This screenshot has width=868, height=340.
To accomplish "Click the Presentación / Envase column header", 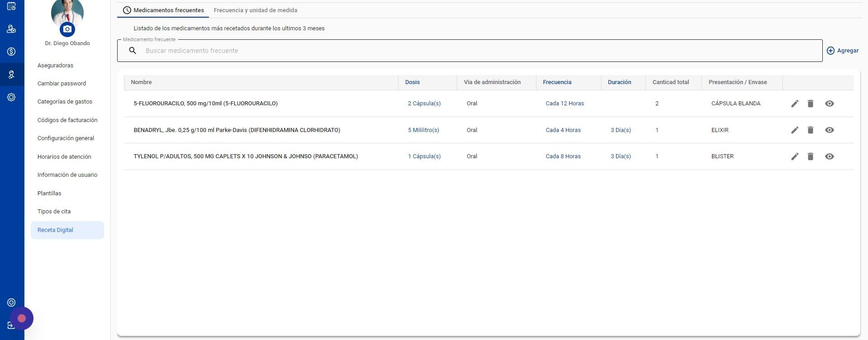I will tap(738, 82).
